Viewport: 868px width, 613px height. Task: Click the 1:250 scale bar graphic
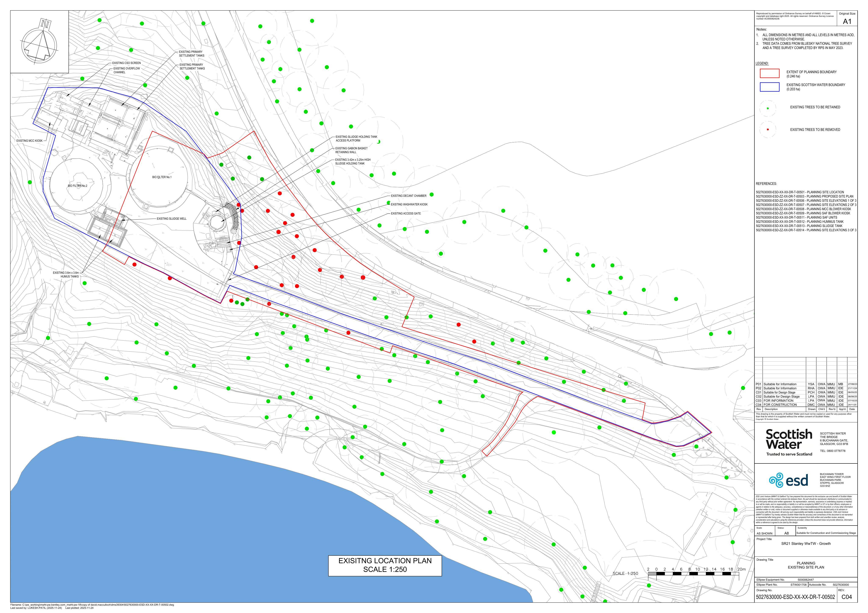pos(693,574)
